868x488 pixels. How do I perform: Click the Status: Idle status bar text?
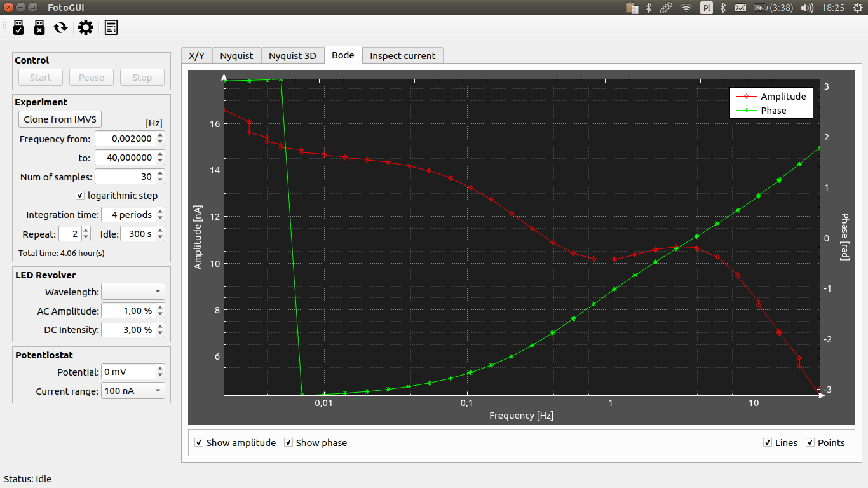click(x=28, y=479)
